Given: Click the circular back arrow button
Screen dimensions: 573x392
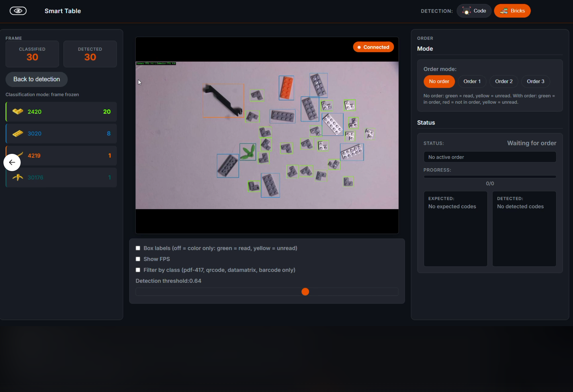Looking at the screenshot, I should (12, 162).
